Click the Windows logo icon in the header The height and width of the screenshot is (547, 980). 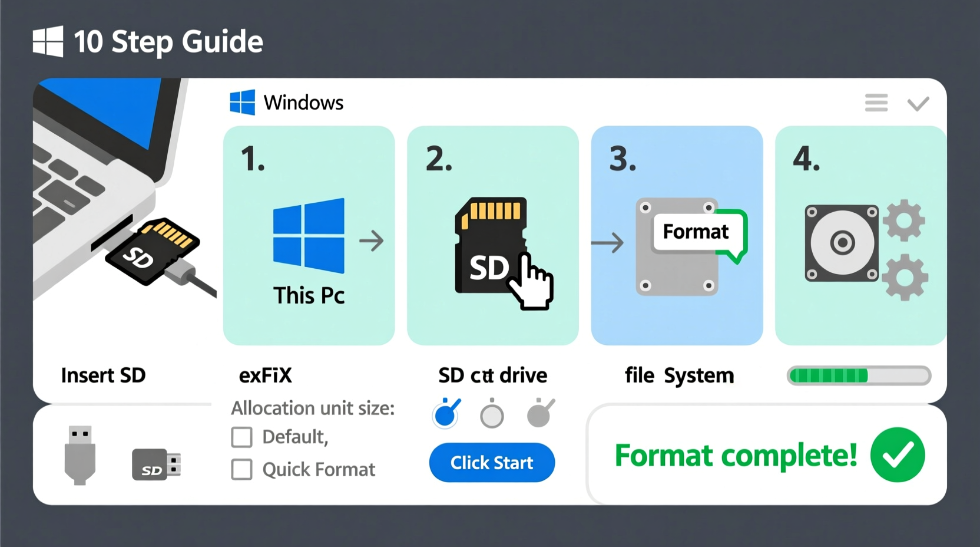pos(242,102)
